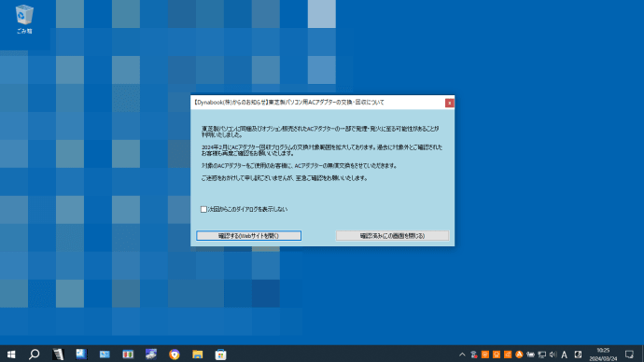Open the colored books icon on taskbar

pos(128,355)
